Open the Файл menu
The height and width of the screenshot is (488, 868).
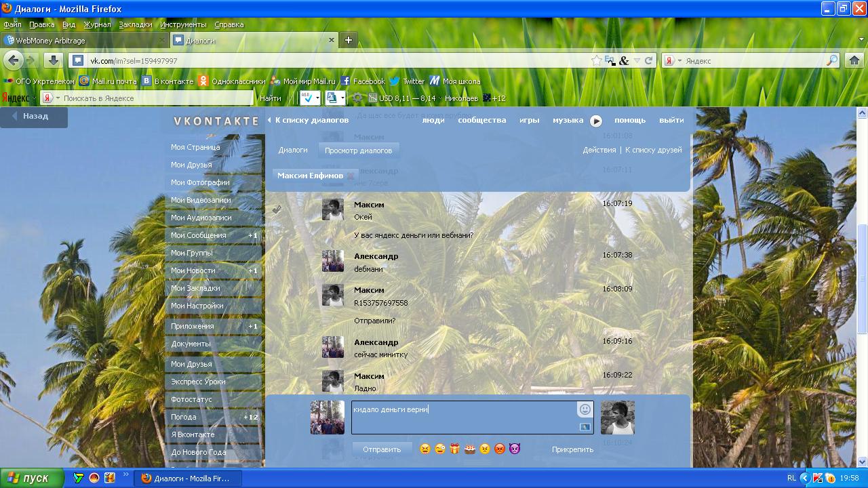[x=12, y=24]
